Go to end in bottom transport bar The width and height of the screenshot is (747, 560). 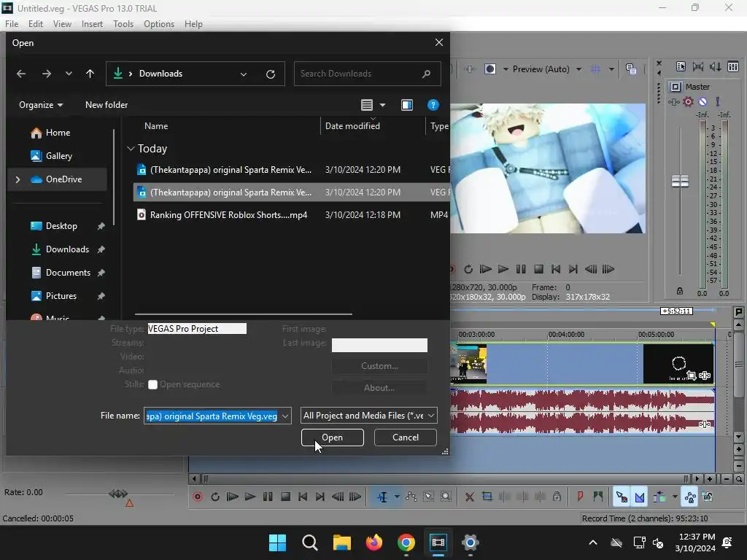(320, 497)
